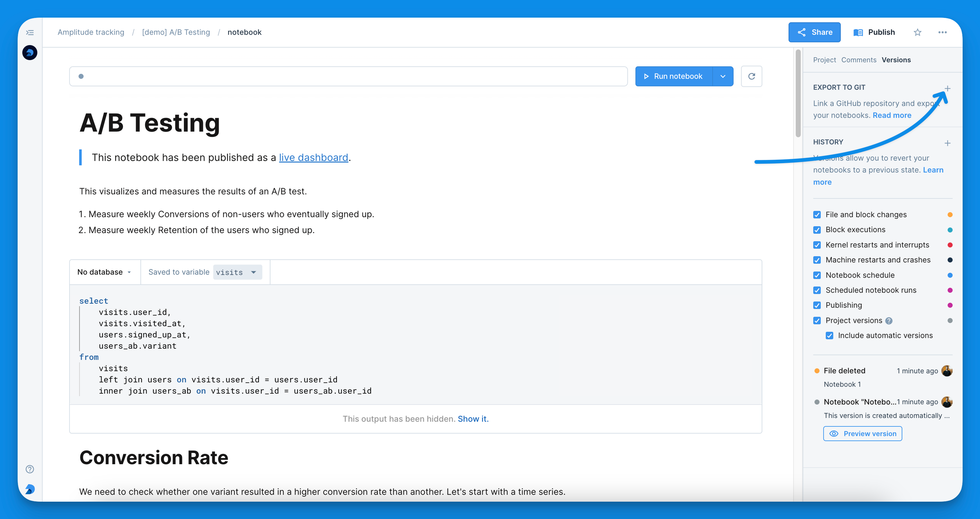Open the No database dropdown
The width and height of the screenshot is (980, 519).
coord(105,272)
